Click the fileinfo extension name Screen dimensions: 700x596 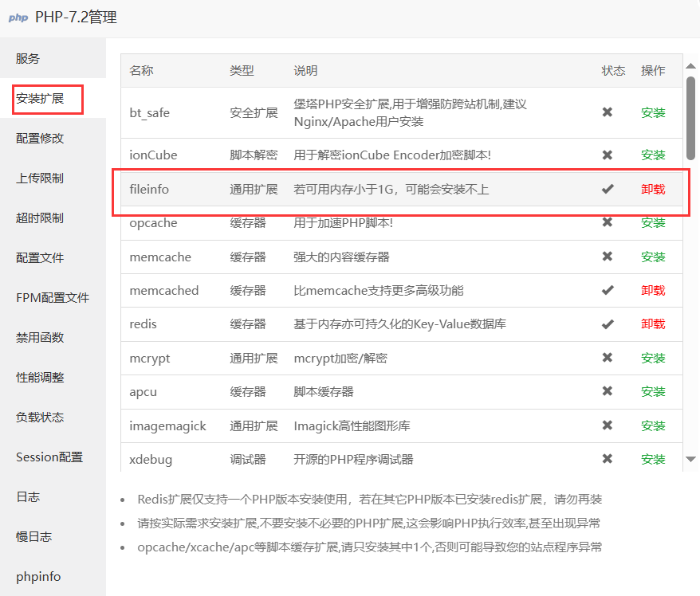(149, 190)
